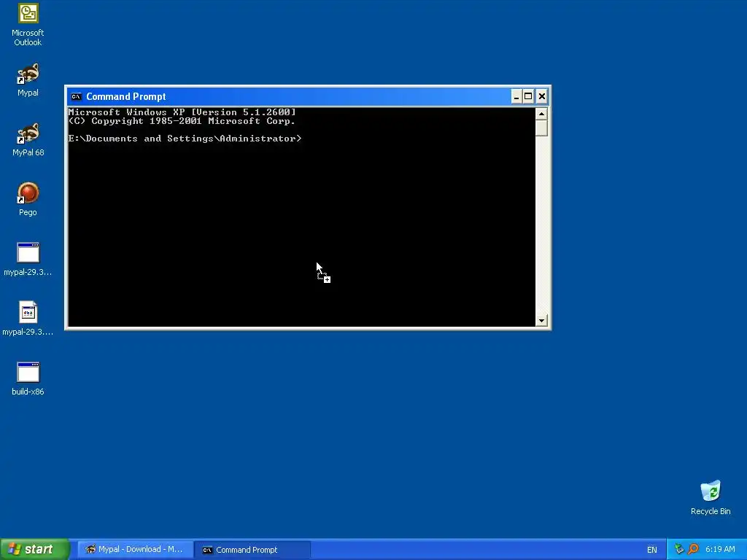
Task: Click the Command Prompt scroll up arrow
Action: point(541,114)
